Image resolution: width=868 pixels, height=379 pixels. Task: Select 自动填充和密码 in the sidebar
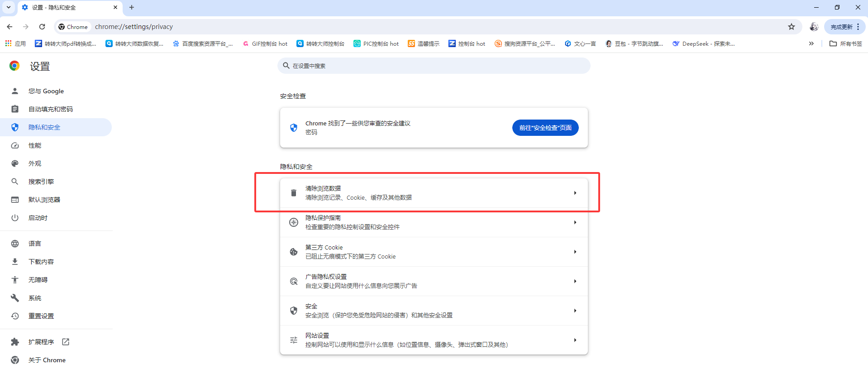(50, 109)
